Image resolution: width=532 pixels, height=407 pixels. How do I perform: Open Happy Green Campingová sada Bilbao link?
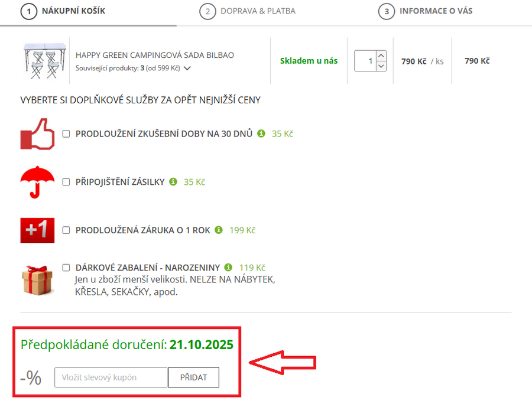tap(155, 55)
